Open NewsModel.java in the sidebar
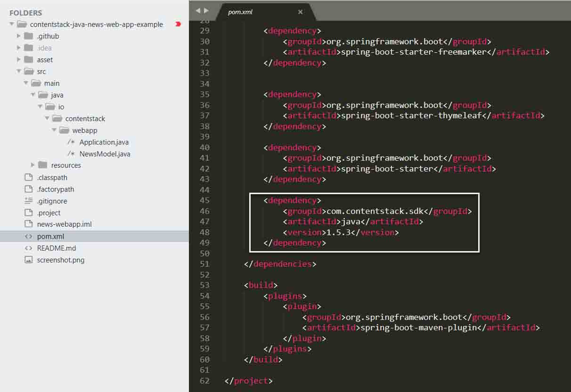 (105, 154)
